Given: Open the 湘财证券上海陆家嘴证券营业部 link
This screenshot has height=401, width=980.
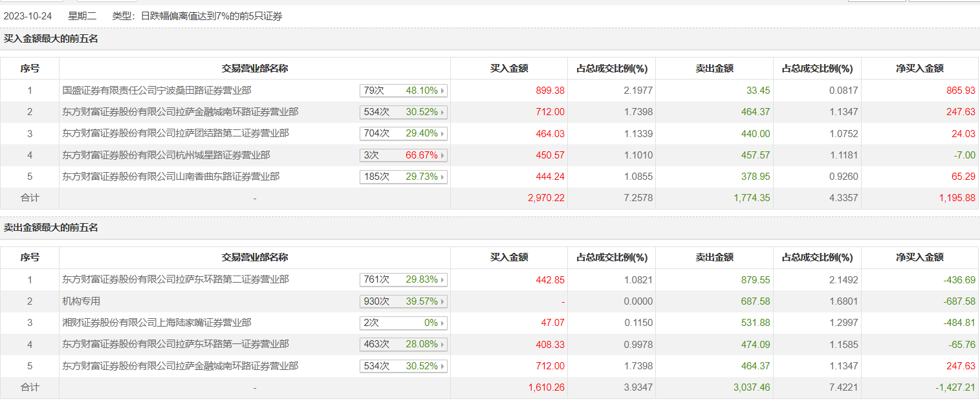Looking at the screenshot, I should point(157,323).
